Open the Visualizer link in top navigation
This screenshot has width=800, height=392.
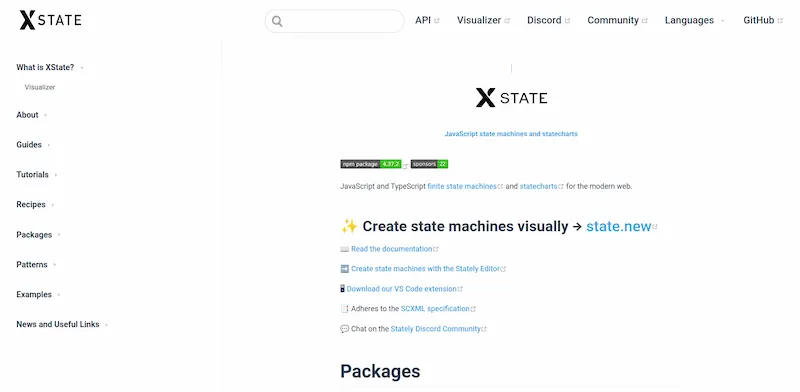[x=483, y=20]
